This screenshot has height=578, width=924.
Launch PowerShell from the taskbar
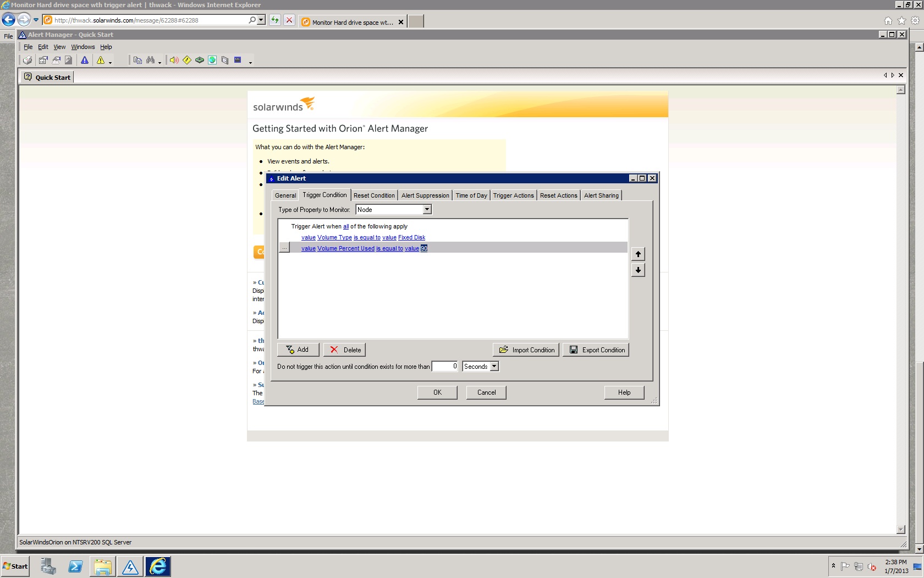75,566
